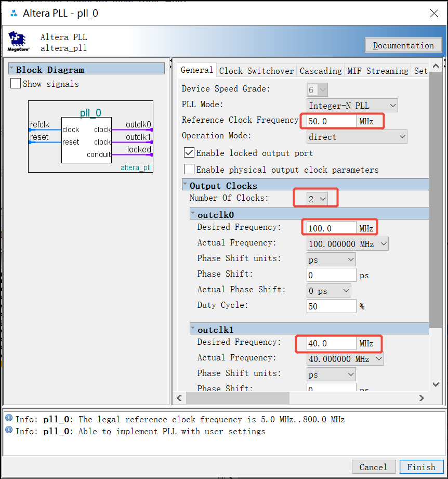Click the outclk1 Desired Frequency field
448x479 pixels.
[x=331, y=343]
